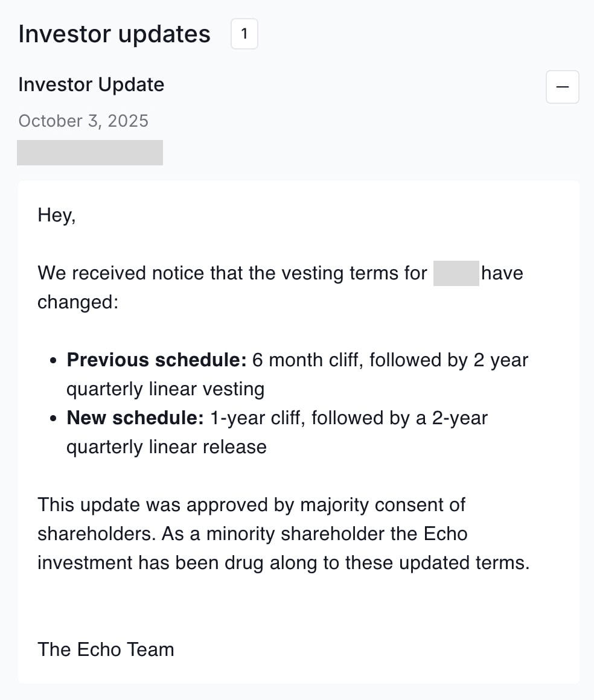Click the redacted token name in the message
Image resolution: width=594 pixels, height=700 pixels.
[456, 273]
